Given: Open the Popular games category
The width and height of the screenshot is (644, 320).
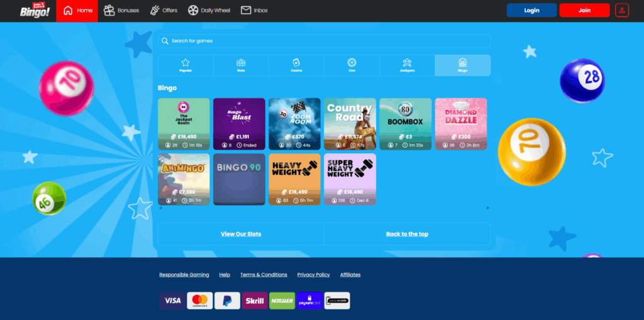Looking at the screenshot, I should (186, 65).
